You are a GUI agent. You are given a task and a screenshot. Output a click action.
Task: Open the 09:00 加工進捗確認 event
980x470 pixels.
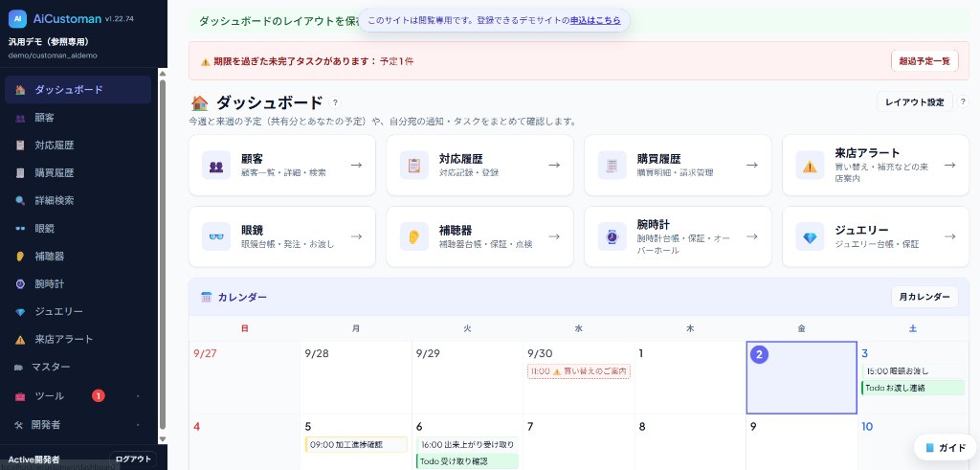(x=356, y=444)
